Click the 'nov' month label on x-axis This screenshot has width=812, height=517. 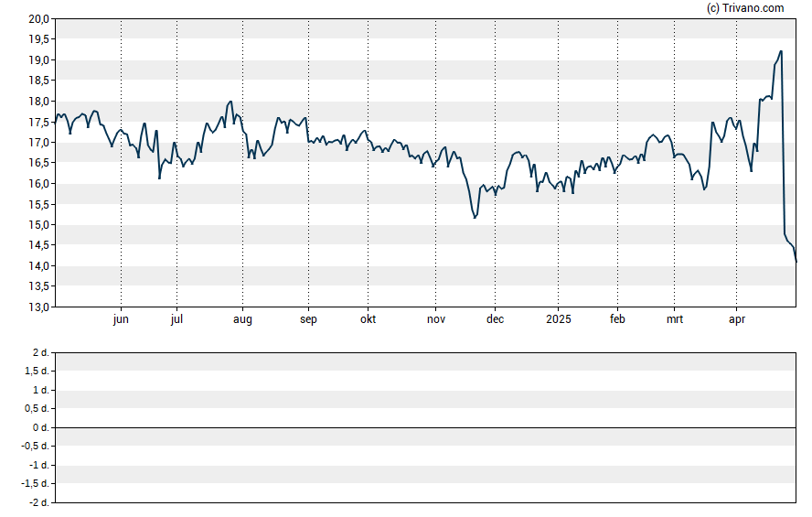click(436, 319)
